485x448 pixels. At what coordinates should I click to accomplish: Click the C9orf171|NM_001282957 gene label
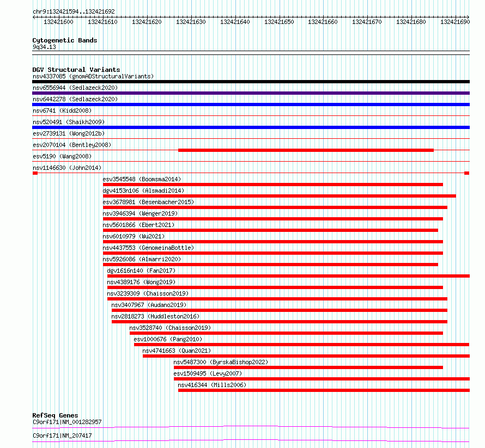point(67,422)
